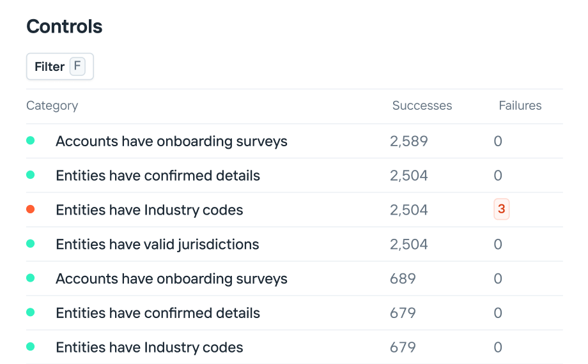This screenshot has height=364, width=588.
Task: Click green dot beside Entities have valid jurisdictions
Action: pyautogui.click(x=30, y=244)
